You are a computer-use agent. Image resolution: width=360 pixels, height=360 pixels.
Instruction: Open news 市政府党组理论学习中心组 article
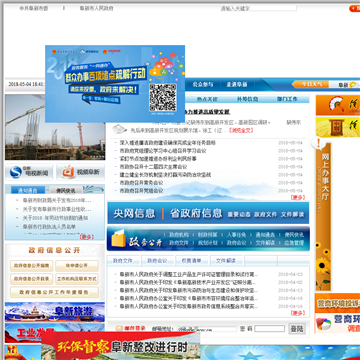pyautogui.click(x=163, y=151)
